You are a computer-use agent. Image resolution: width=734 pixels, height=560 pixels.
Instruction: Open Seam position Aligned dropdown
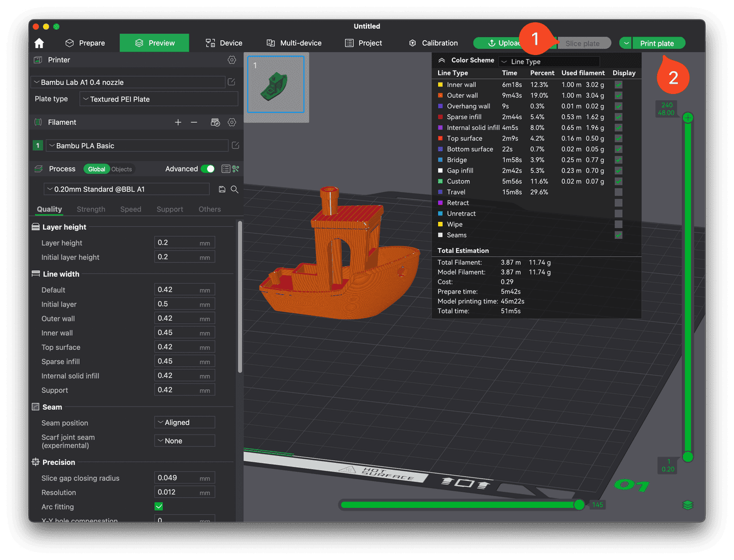(x=185, y=422)
